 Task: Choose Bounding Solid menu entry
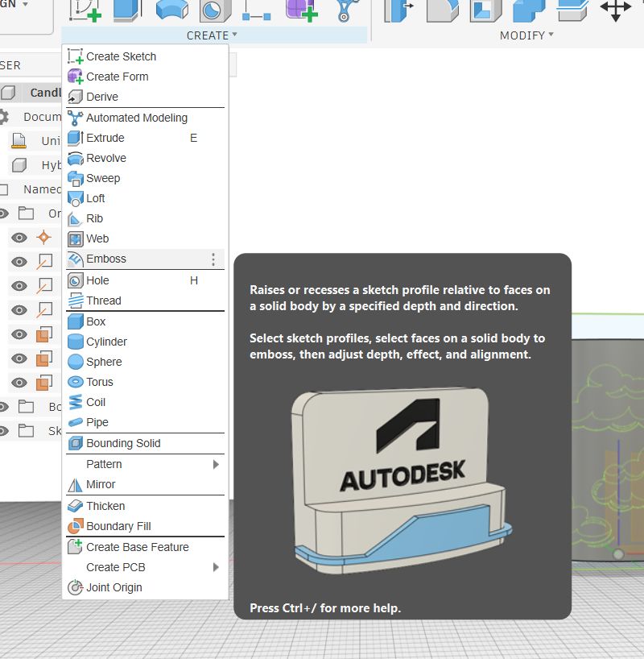click(x=145, y=443)
